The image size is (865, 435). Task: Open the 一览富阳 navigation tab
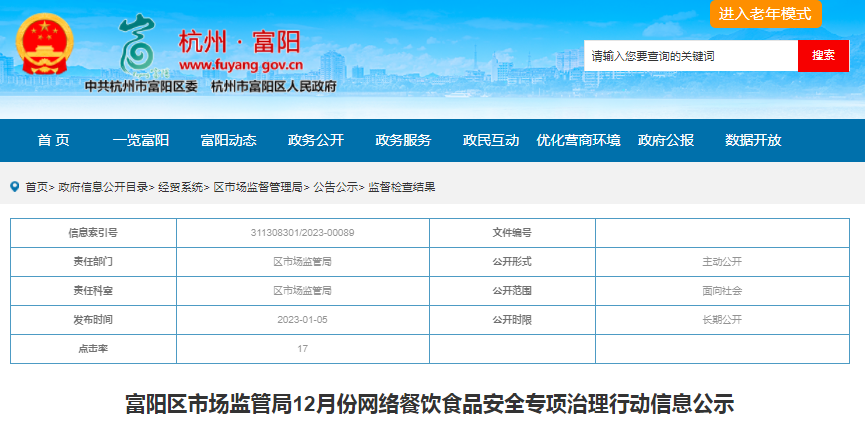(x=141, y=140)
